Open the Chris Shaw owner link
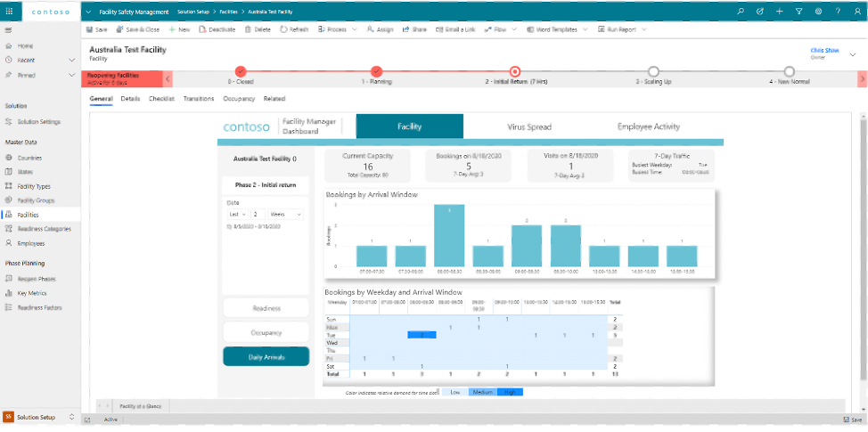 (x=824, y=51)
